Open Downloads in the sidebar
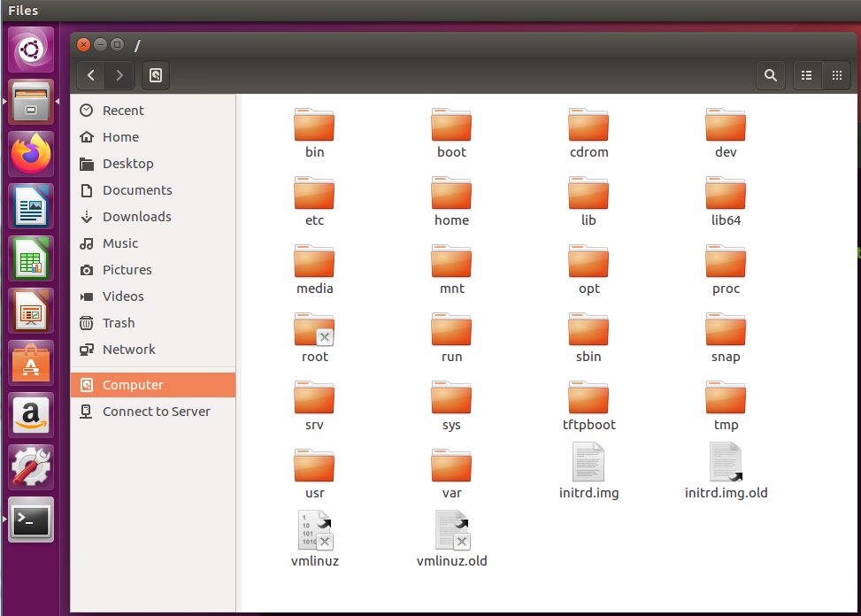 (x=153, y=217)
